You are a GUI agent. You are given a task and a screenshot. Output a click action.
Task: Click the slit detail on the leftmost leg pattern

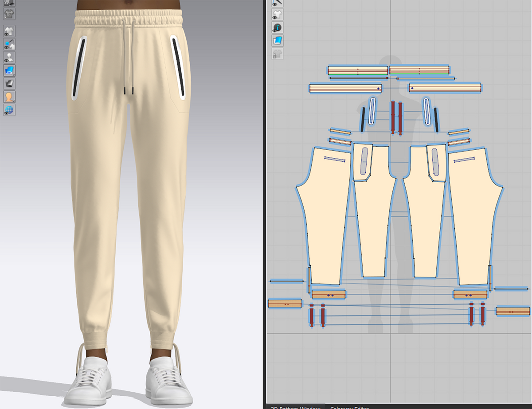(335, 159)
